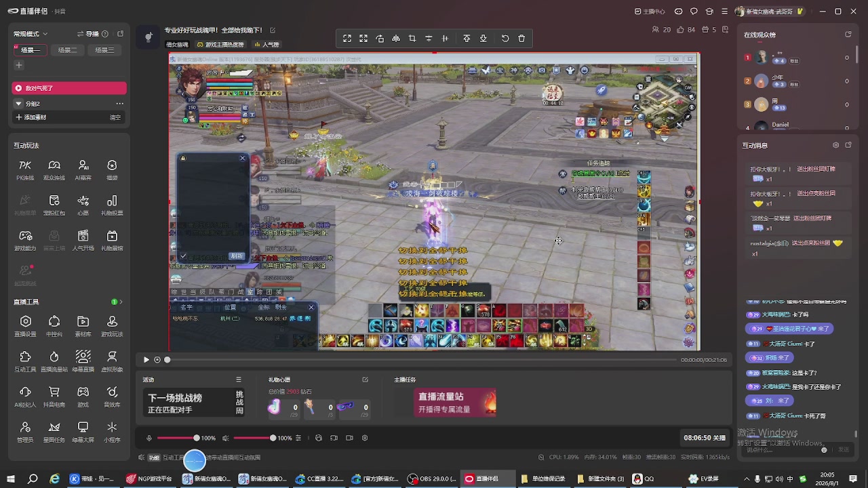868x488 pixels.
Task: Tick the checkbox in the game chat popup
Action: (183, 256)
